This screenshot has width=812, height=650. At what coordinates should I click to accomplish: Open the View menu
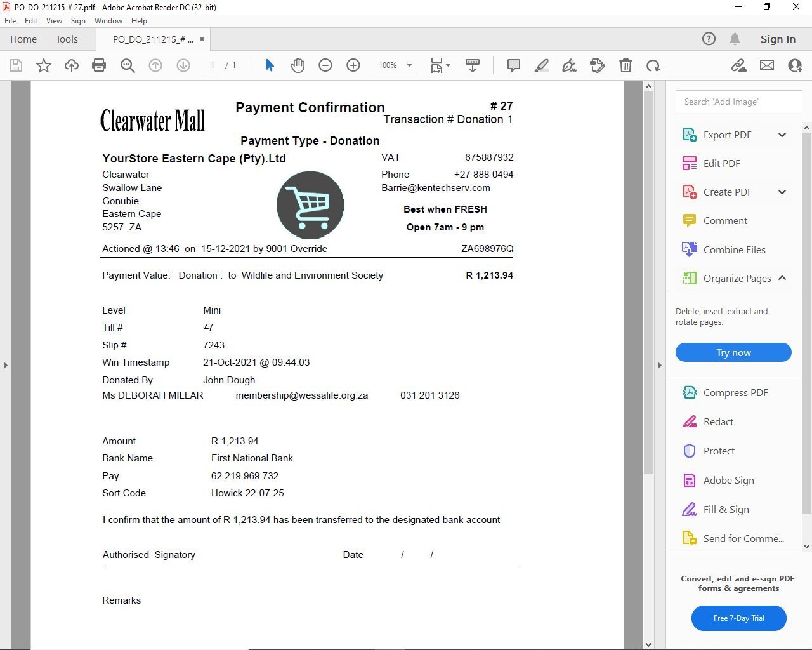pyautogui.click(x=54, y=21)
